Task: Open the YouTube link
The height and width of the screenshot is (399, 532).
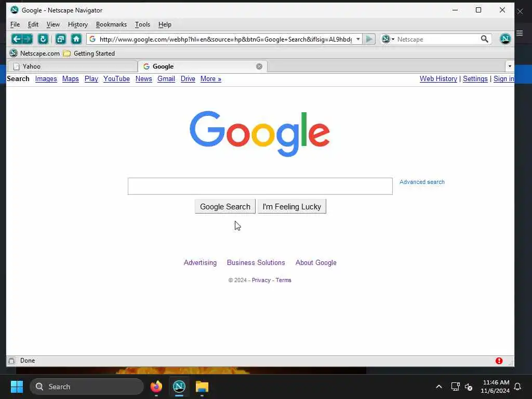Action: [x=116, y=79]
